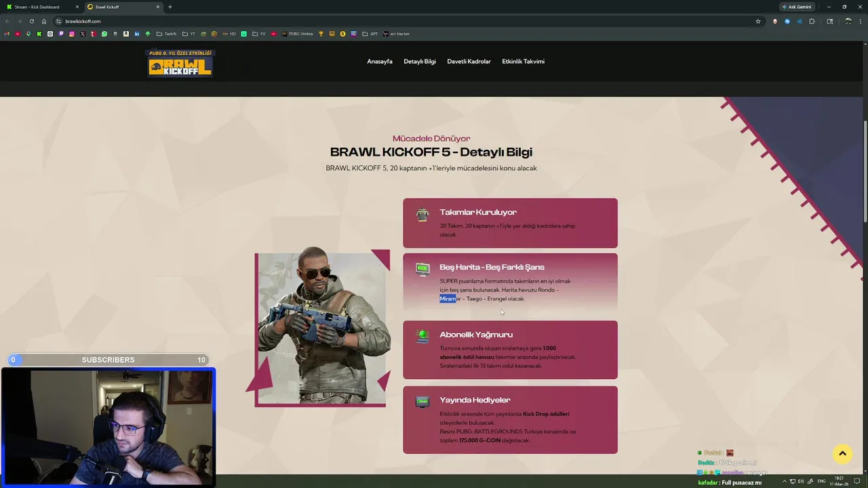868x488 pixels.
Task: Click the green icon on Abonelik Yağmuru card
Action: pyautogui.click(x=422, y=336)
